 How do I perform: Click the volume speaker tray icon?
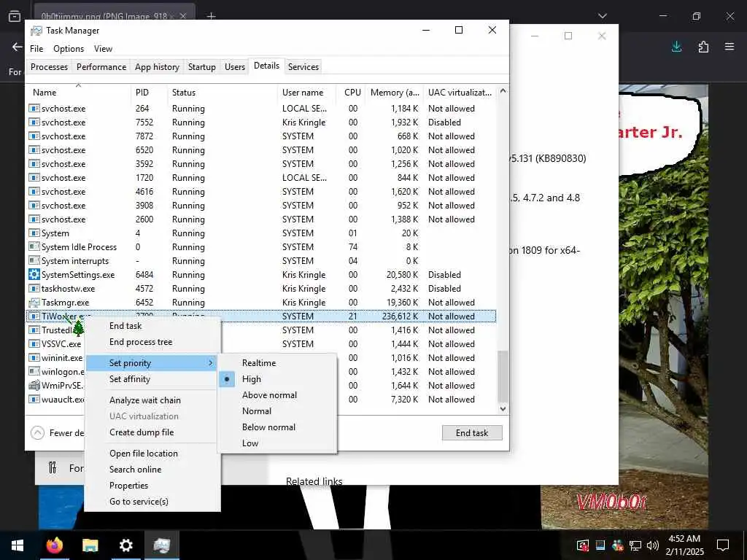[x=653, y=545]
